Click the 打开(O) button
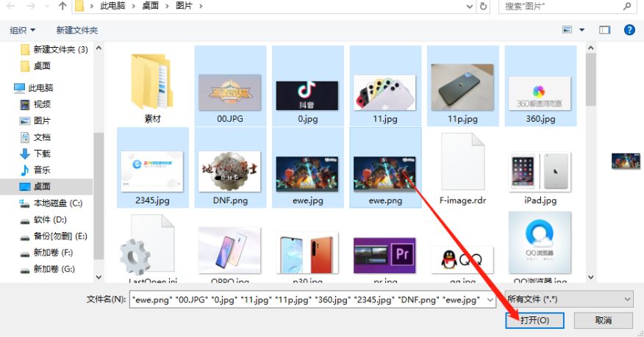The width and height of the screenshot is (644, 337). point(534,320)
